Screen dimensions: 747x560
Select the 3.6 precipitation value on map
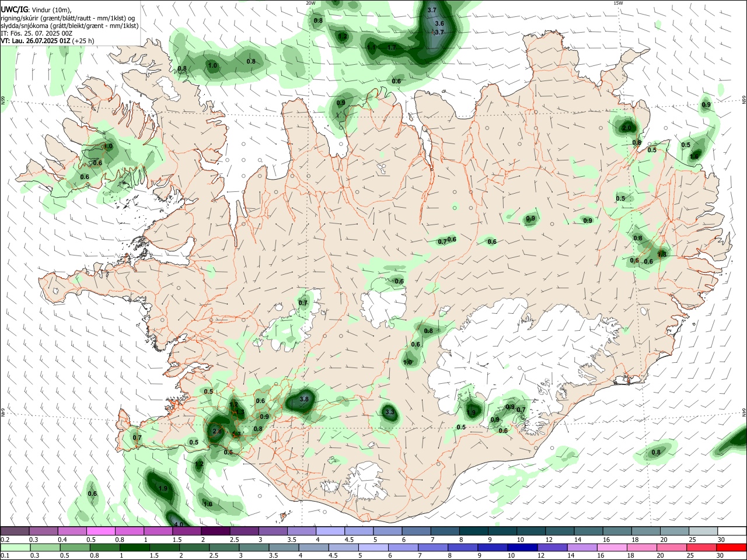tap(439, 24)
